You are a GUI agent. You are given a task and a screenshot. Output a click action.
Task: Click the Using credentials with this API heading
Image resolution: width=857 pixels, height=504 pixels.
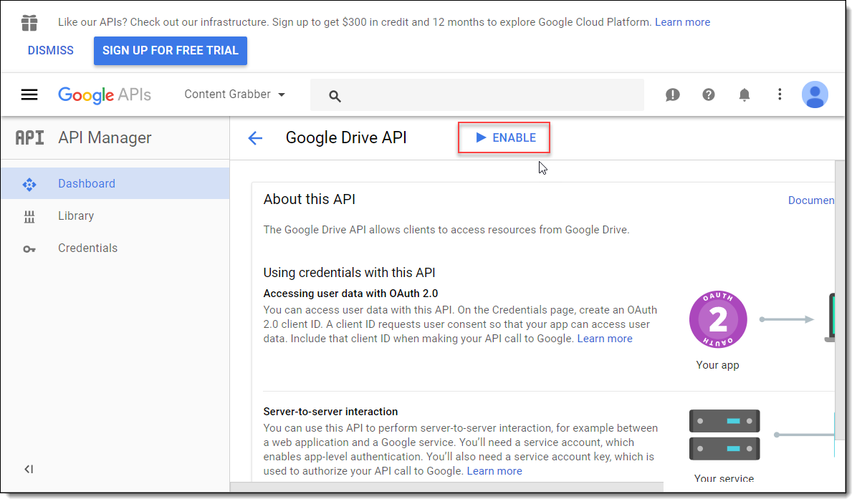coord(349,273)
